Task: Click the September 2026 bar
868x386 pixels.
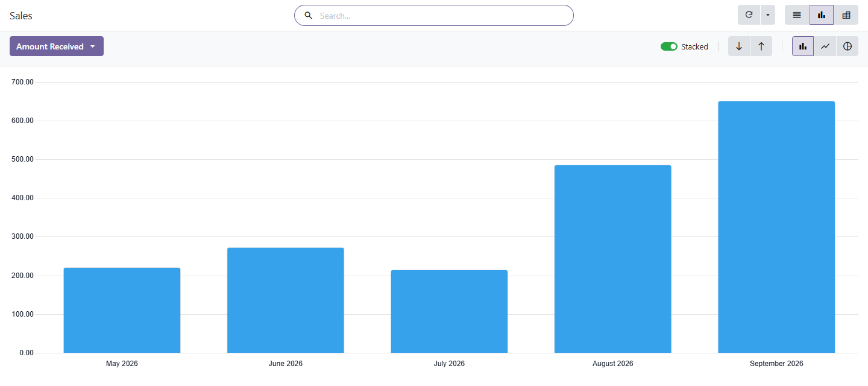Action: 776,227
